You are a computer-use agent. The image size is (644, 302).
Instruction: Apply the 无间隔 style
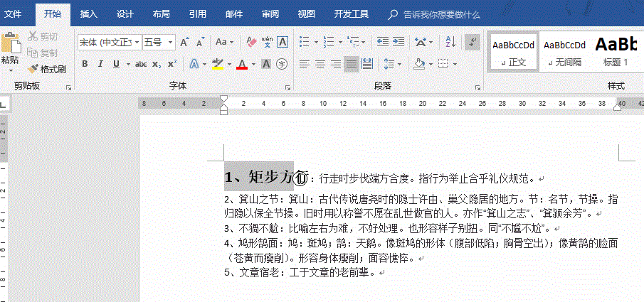565,52
